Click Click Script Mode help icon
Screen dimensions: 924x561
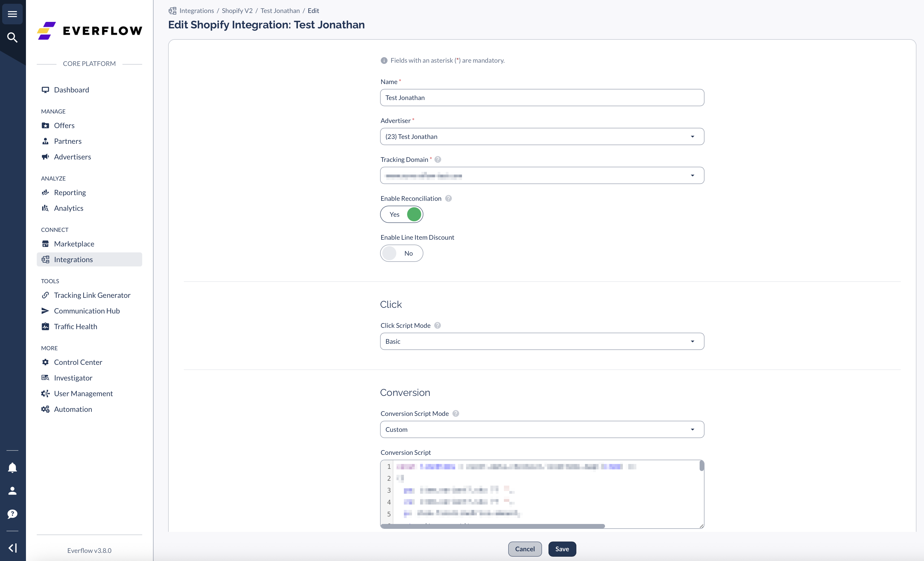[x=438, y=326]
